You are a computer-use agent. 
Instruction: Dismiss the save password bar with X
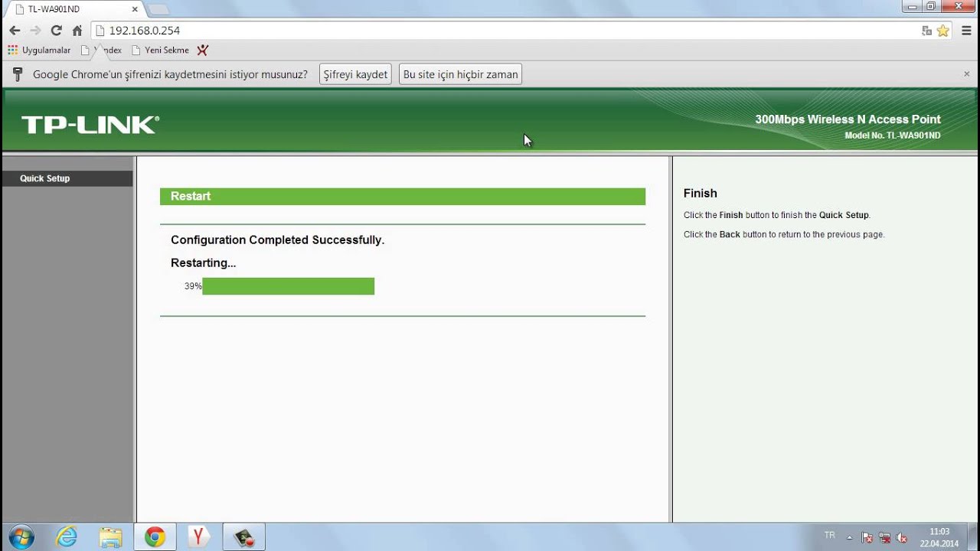(966, 74)
